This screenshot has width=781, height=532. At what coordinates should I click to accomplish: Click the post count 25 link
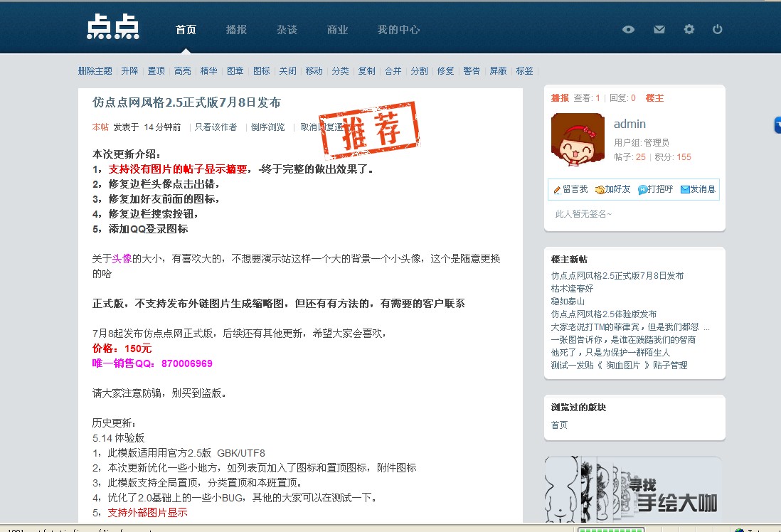(641, 157)
